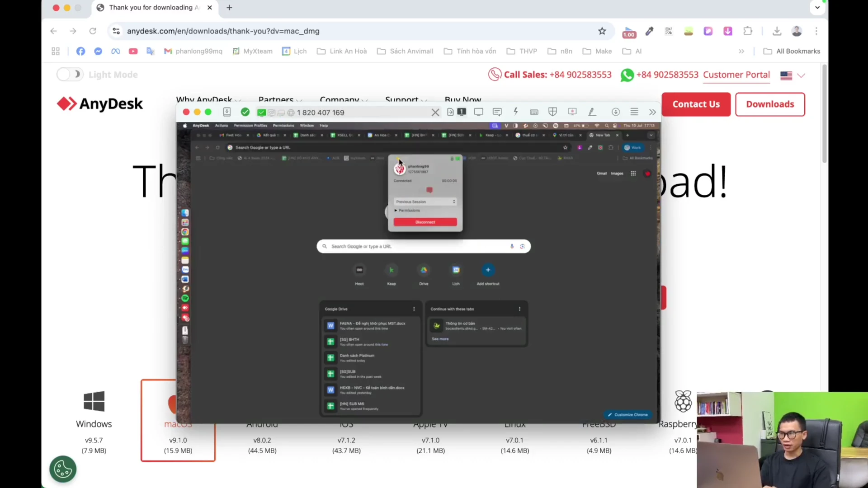Click See more in remote tabs card
The width and height of the screenshot is (868, 488).
[x=440, y=339]
